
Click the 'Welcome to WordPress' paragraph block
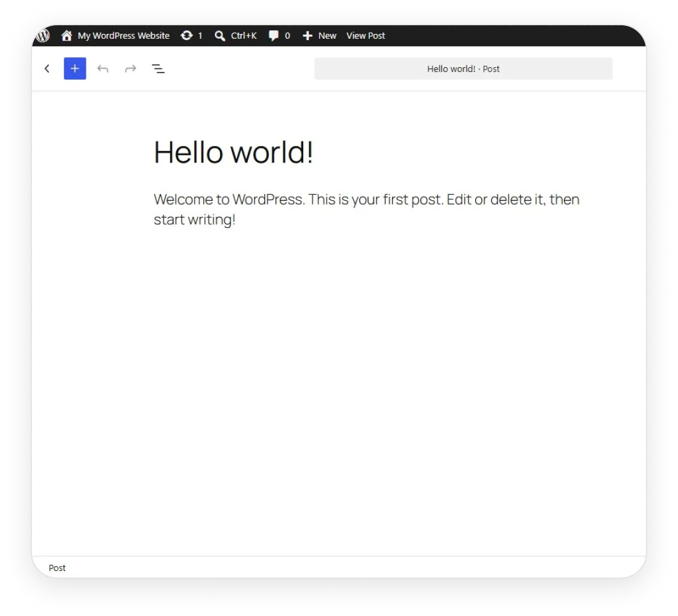click(367, 209)
